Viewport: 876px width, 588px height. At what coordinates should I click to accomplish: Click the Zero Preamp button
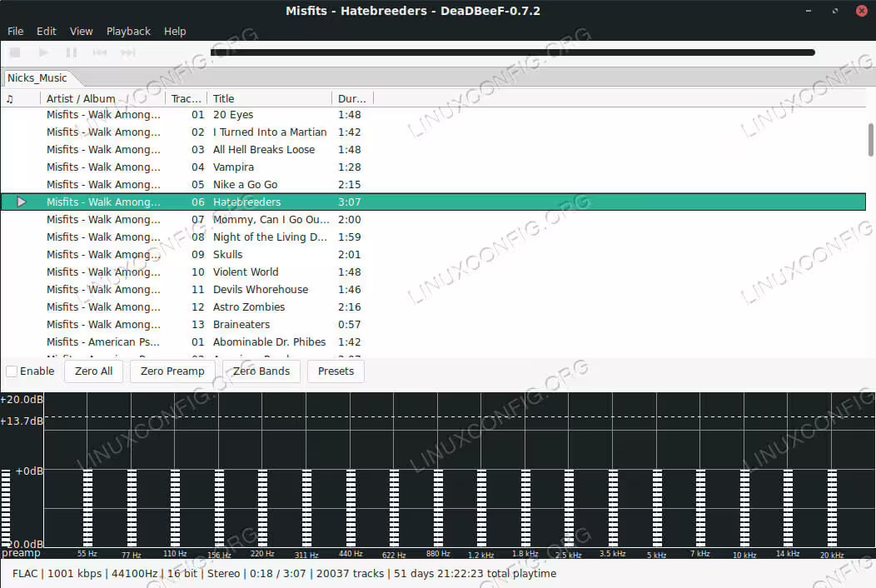tap(172, 371)
